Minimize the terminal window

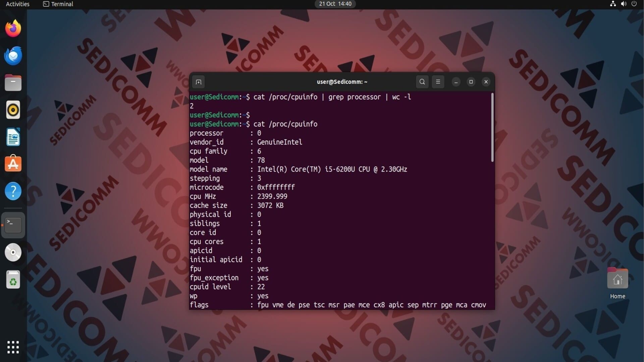(456, 82)
